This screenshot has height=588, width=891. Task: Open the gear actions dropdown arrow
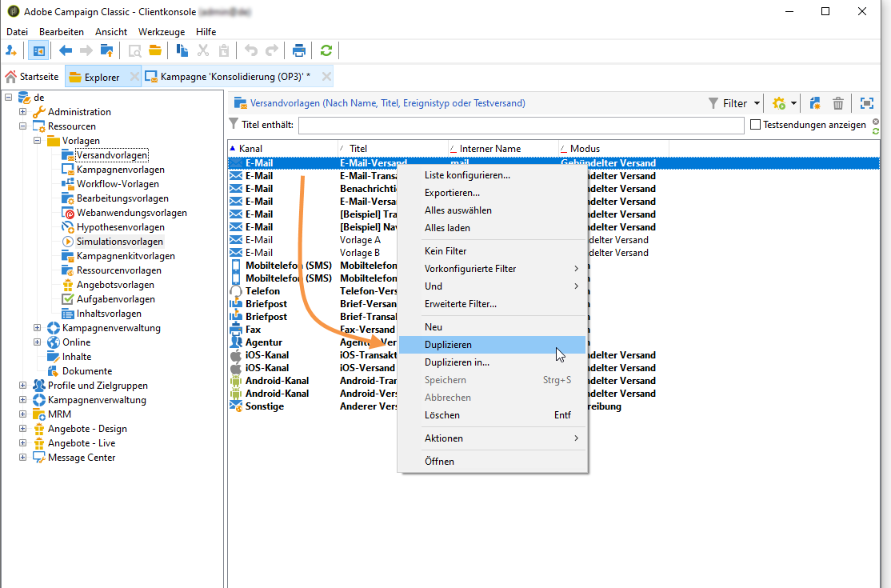tap(793, 103)
